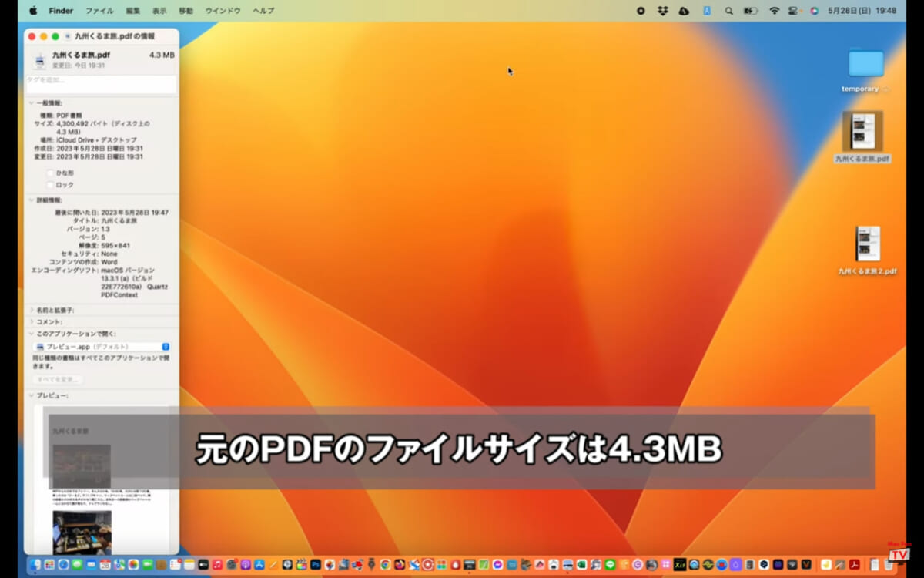Viewport: 924px width, 578px height.
Task: Collapse the プレビュー section
Action: [x=32, y=395]
